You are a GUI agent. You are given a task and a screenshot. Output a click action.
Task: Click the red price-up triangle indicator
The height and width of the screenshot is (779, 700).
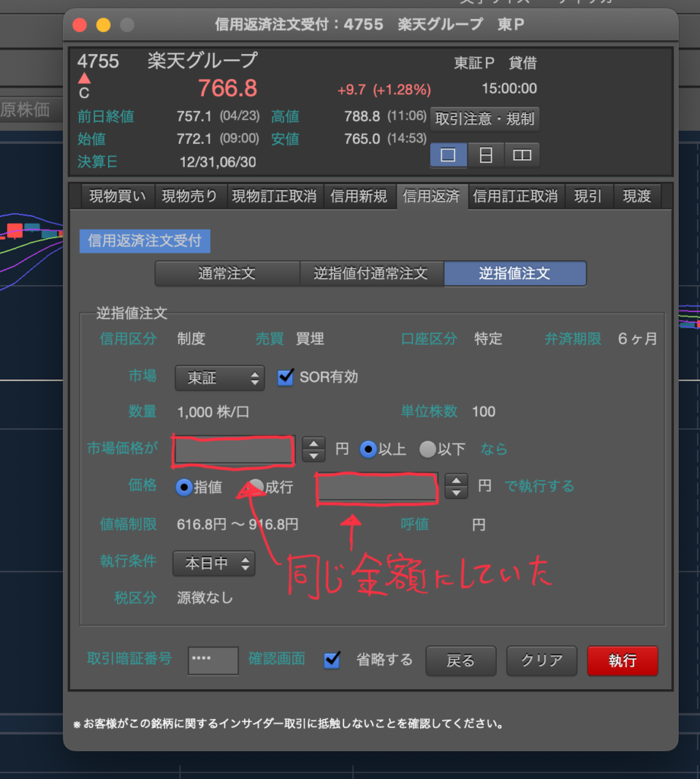point(84,78)
